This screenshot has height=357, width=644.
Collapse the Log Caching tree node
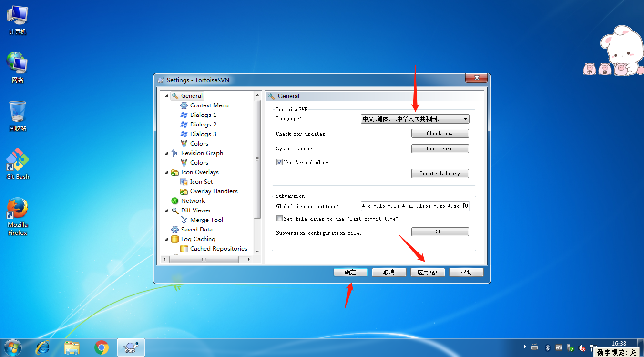click(x=167, y=239)
